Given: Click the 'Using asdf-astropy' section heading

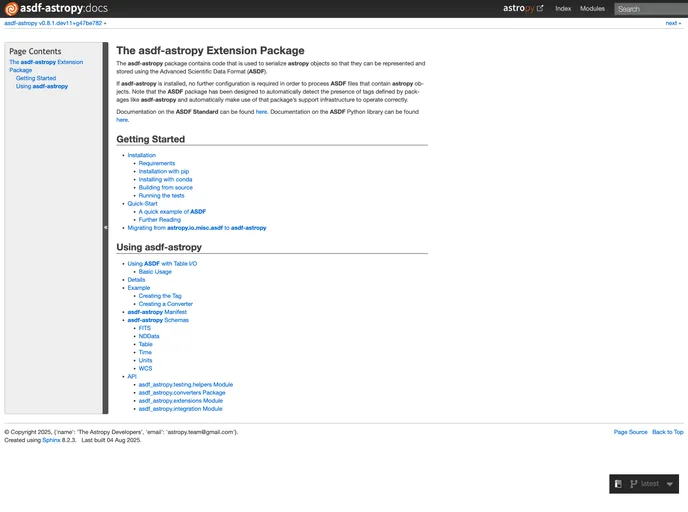Looking at the screenshot, I should 159,247.
